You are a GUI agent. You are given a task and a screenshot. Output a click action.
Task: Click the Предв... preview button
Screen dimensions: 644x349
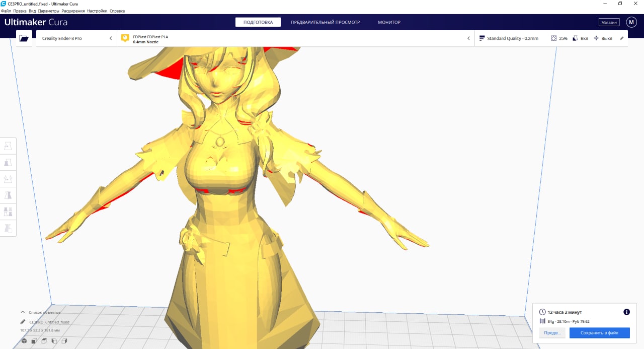tap(552, 333)
